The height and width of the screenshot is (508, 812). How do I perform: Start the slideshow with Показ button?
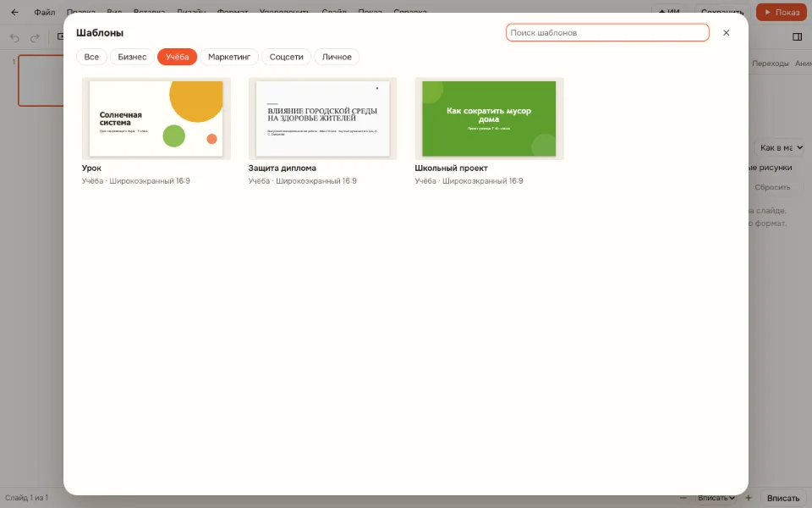coord(782,12)
